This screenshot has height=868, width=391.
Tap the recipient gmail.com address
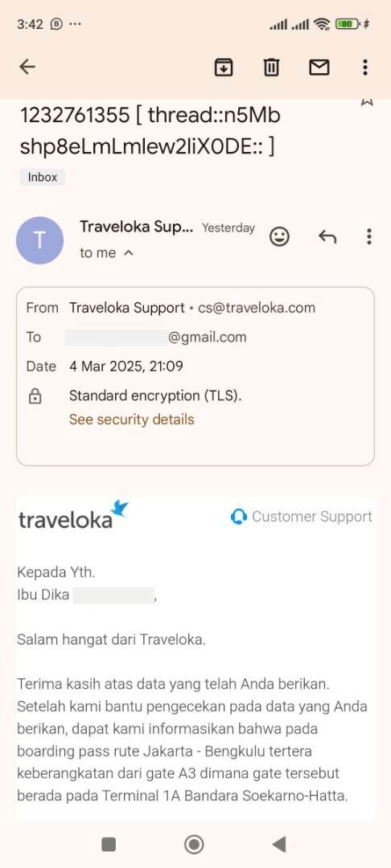click(155, 337)
